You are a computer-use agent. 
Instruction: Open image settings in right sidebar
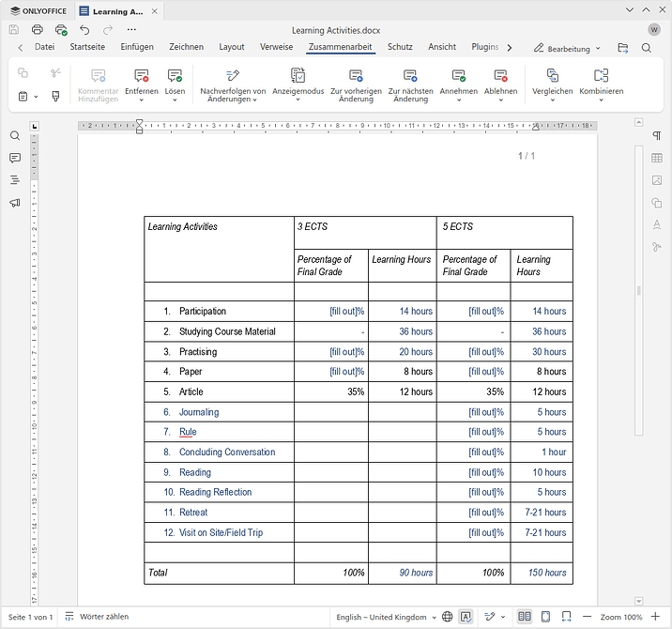657,180
